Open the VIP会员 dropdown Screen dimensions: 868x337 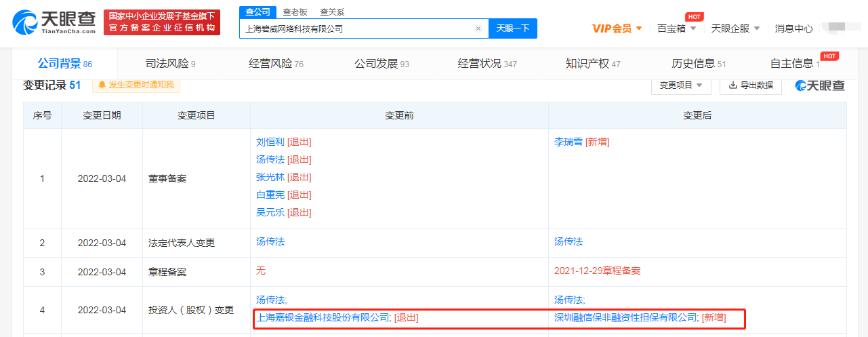click(617, 28)
